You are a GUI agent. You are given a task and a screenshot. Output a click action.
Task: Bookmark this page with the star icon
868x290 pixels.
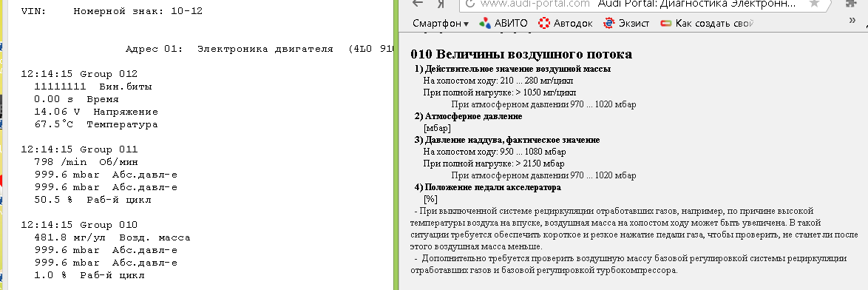click(814, 3)
